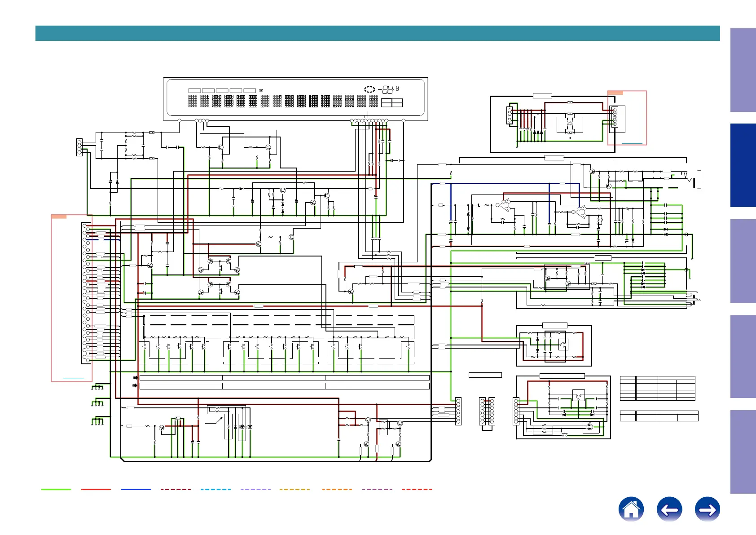Select the dark blue active side tab
Screen dimensions: 756x535
coord(743,165)
